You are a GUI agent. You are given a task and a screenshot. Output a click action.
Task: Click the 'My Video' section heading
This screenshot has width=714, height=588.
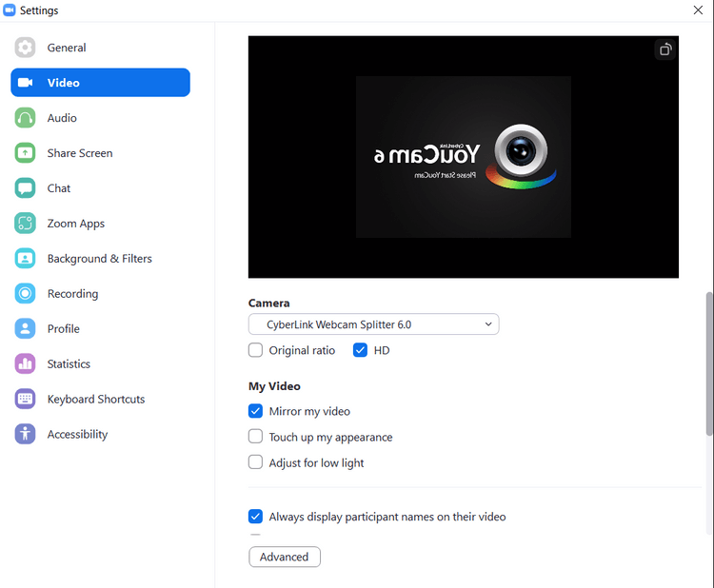[274, 386]
